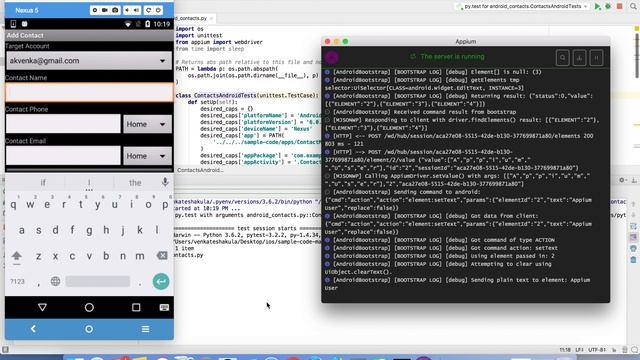Tap the backspace key on the Android keyboard

(162, 256)
